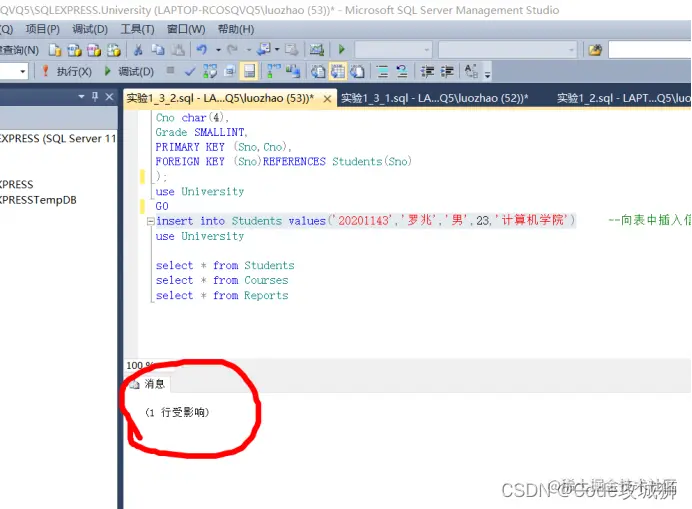
Task: Display the Estimated Execution Plan
Action: (x=210, y=71)
